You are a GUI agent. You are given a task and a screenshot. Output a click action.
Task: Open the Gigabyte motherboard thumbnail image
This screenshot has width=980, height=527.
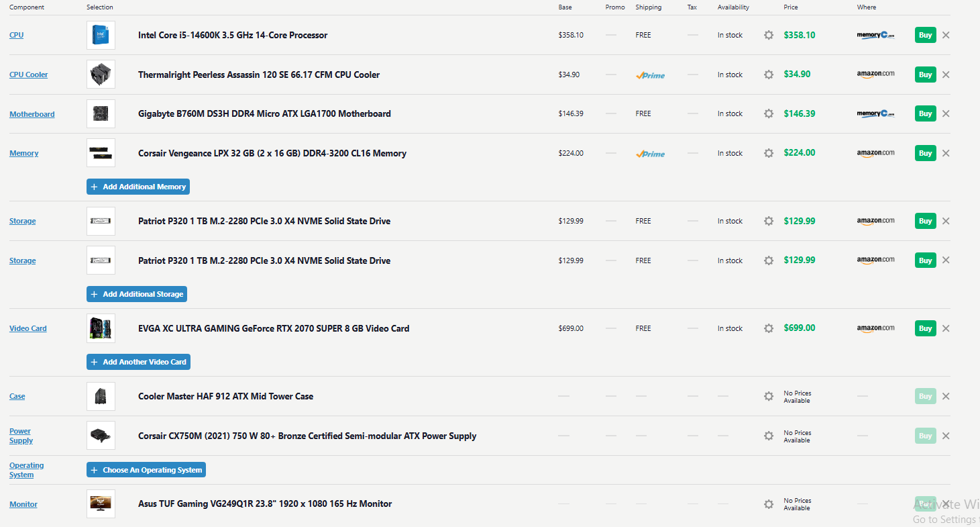[x=101, y=113]
